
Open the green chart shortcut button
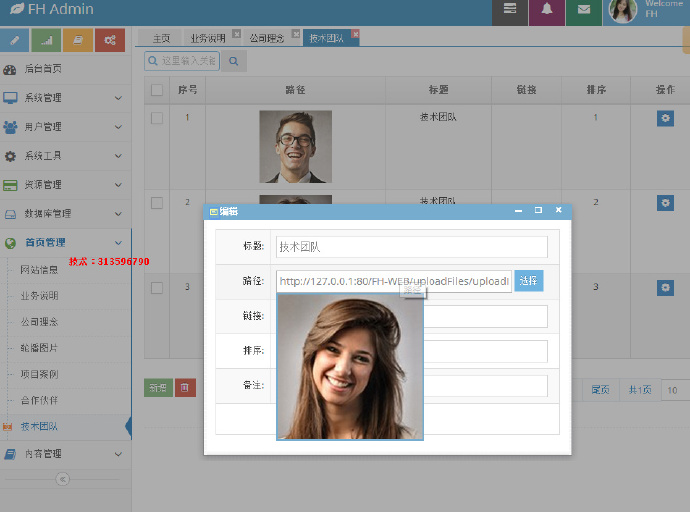coord(47,40)
